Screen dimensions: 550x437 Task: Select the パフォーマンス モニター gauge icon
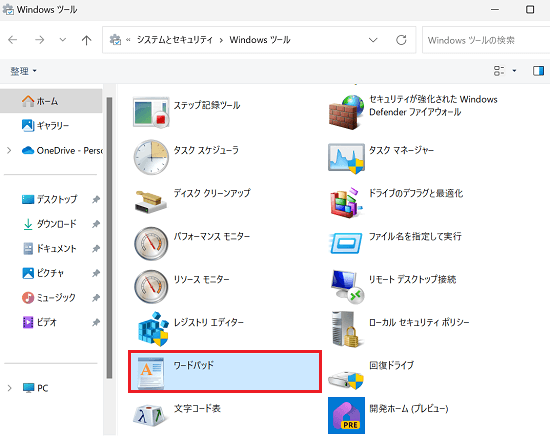coord(151,243)
